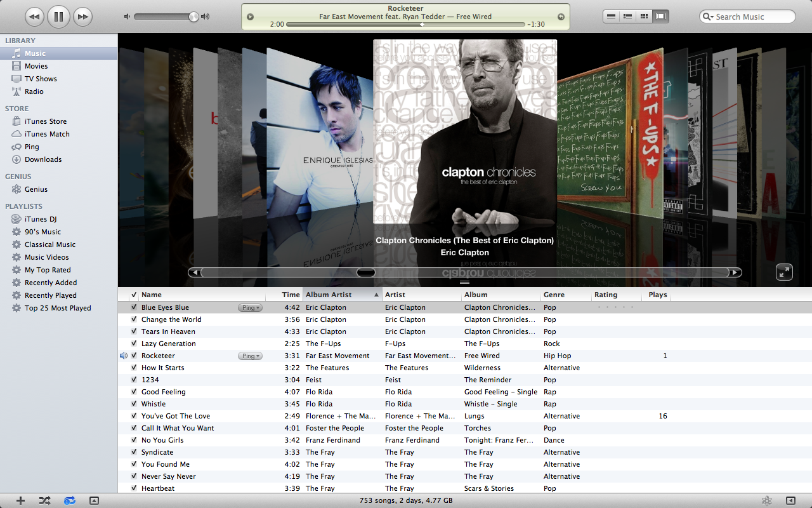Enter full screen Cover Flow

point(784,272)
